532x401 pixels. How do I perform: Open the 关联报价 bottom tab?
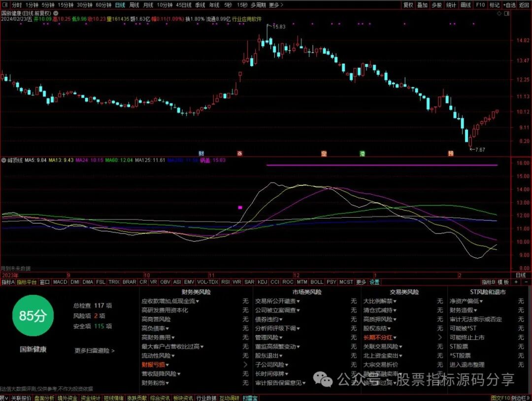pyautogui.click(x=21, y=398)
